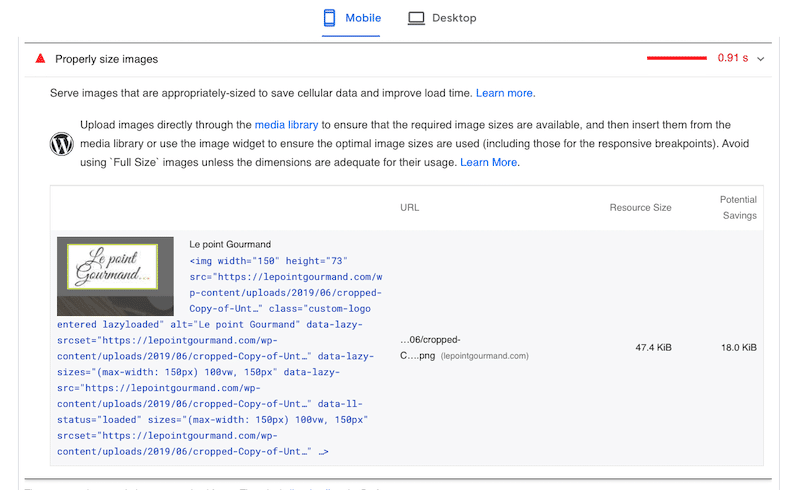Click the red savings bar indicator
800x490 pixels.
[x=677, y=58]
